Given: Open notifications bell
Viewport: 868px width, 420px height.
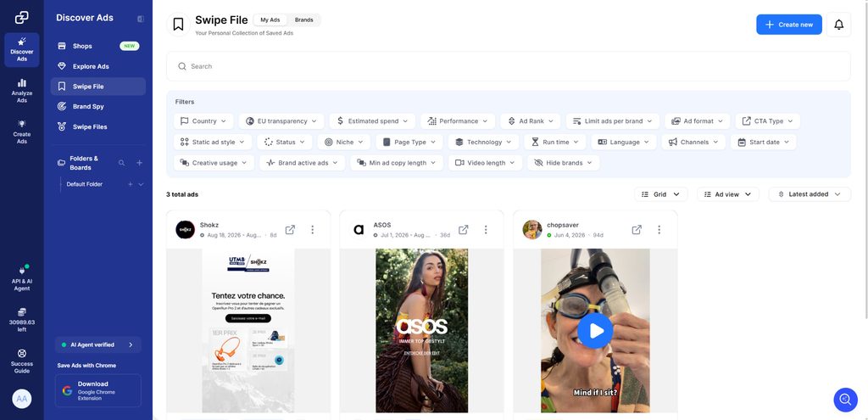Looking at the screenshot, I should tap(838, 25).
